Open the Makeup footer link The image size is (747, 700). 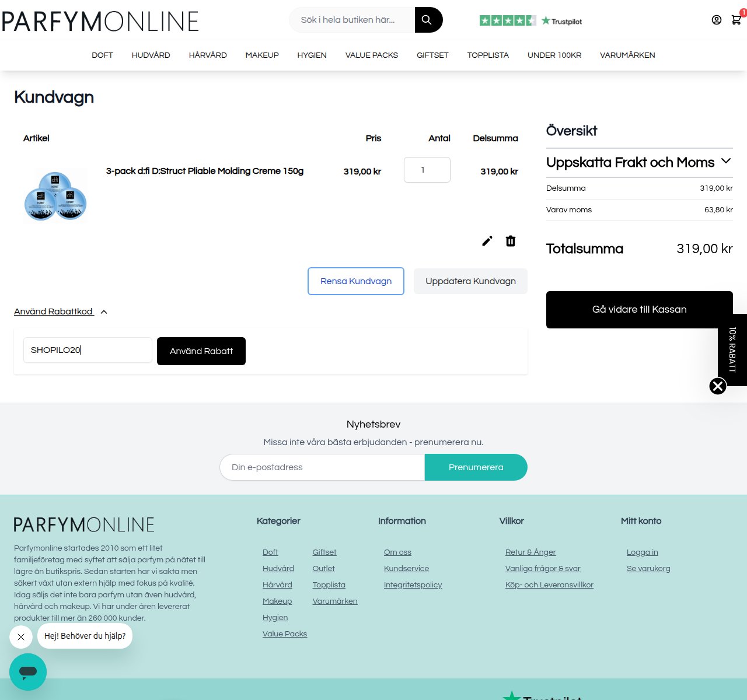[x=277, y=601]
